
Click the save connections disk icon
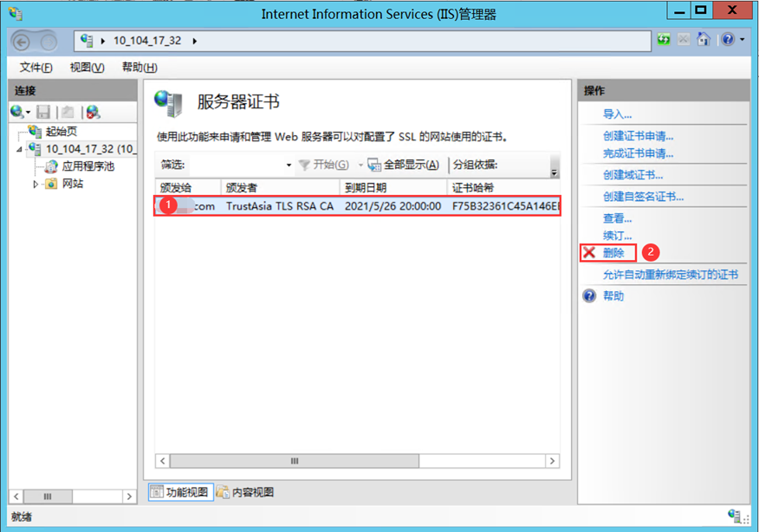43,113
